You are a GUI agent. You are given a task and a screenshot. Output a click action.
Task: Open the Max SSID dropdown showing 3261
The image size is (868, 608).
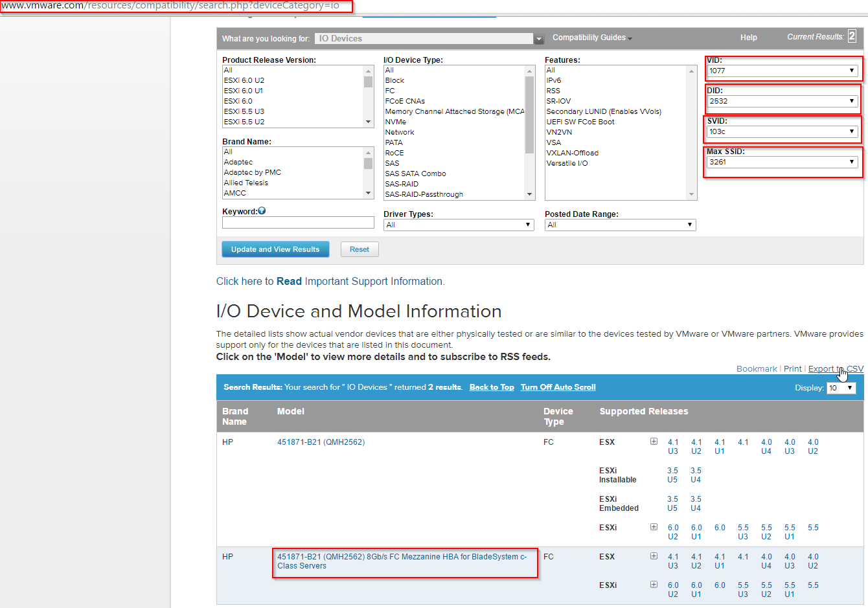[x=782, y=162]
